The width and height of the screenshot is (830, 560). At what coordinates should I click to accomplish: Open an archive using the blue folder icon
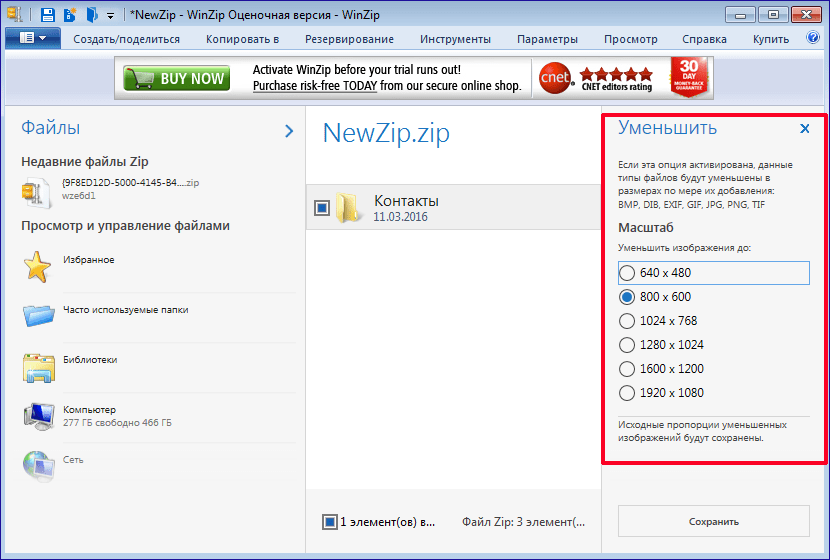pyautogui.click(x=92, y=14)
